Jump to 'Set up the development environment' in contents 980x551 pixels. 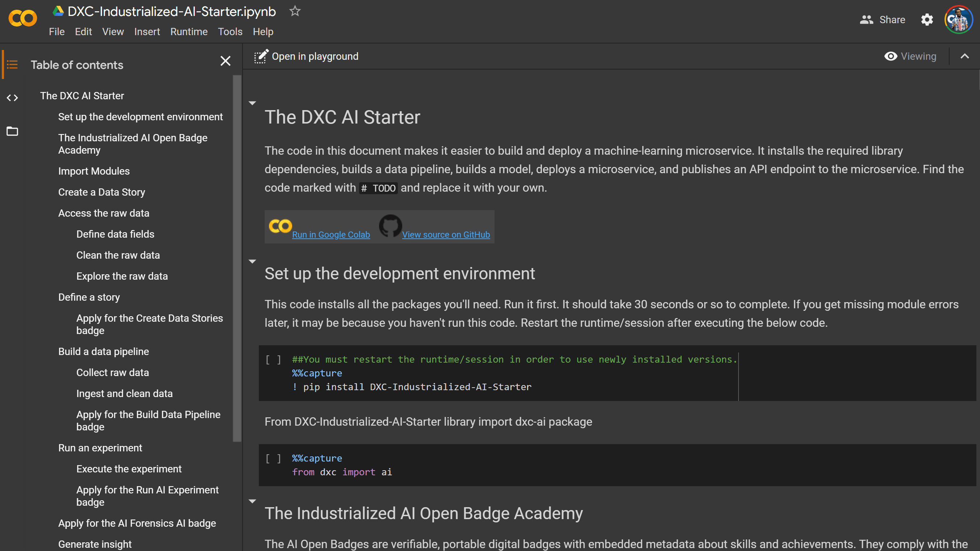[140, 117]
